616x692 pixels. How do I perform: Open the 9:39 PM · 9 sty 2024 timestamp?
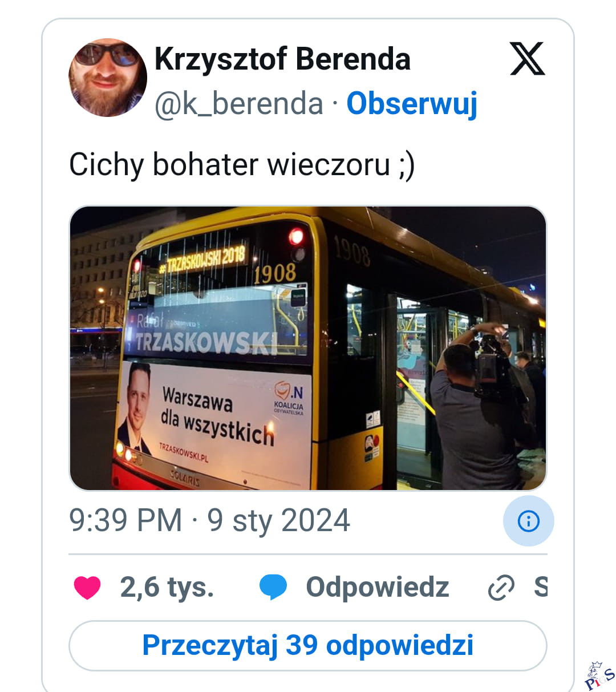(209, 520)
